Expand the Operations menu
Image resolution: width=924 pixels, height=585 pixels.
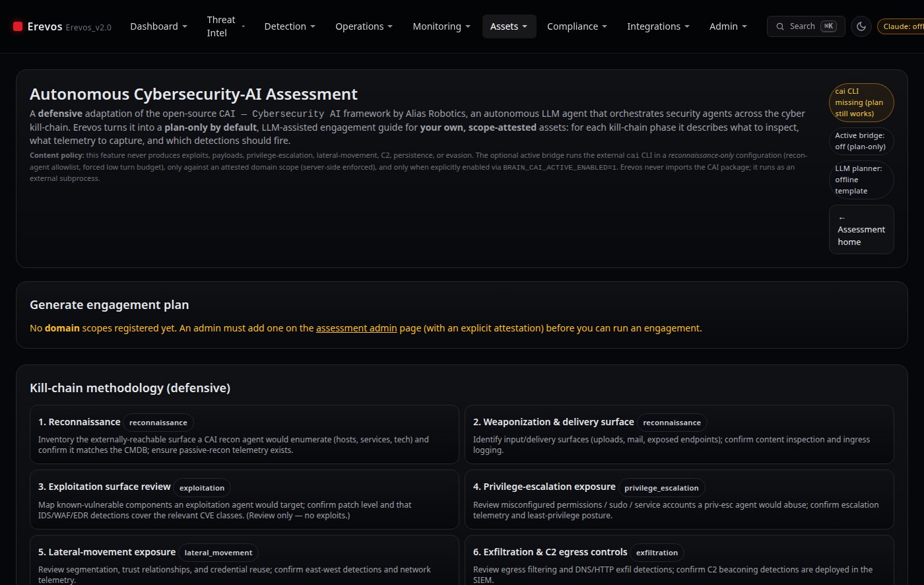click(x=364, y=26)
